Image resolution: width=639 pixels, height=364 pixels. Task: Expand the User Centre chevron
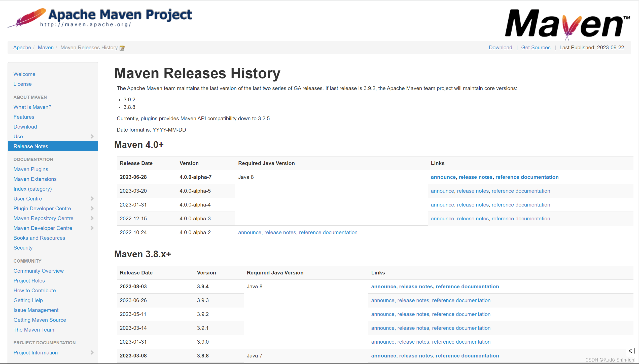92,198
